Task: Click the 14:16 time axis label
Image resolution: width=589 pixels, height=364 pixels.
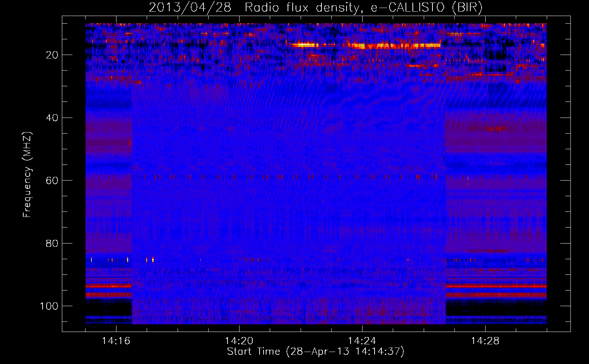Action: tap(116, 341)
